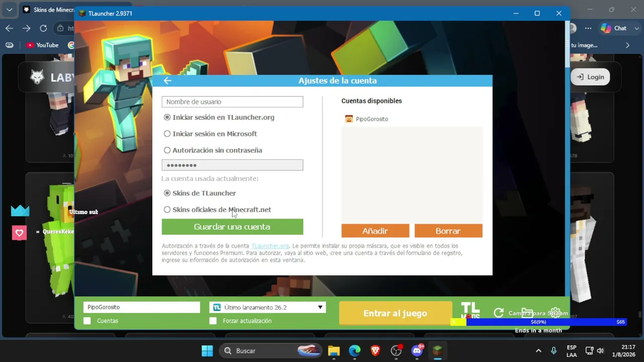Click the Login button on LabyMod page

coord(590,77)
